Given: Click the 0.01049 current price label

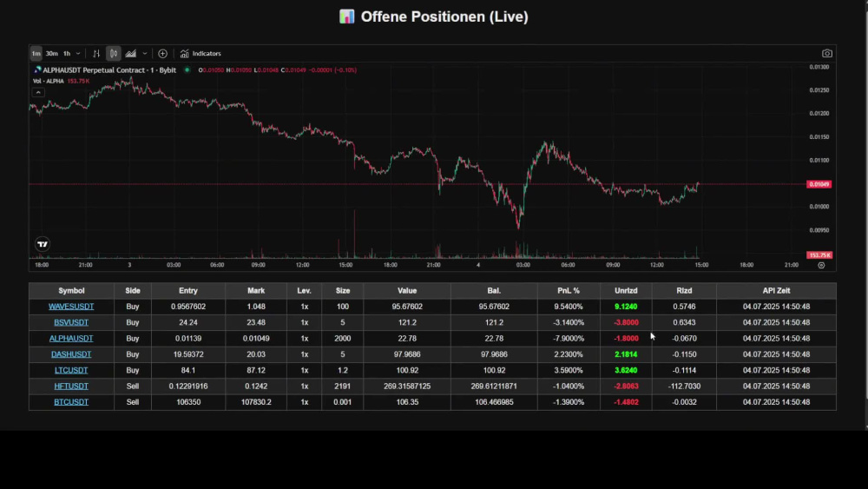Looking at the screenshot, I should [819, 184].
